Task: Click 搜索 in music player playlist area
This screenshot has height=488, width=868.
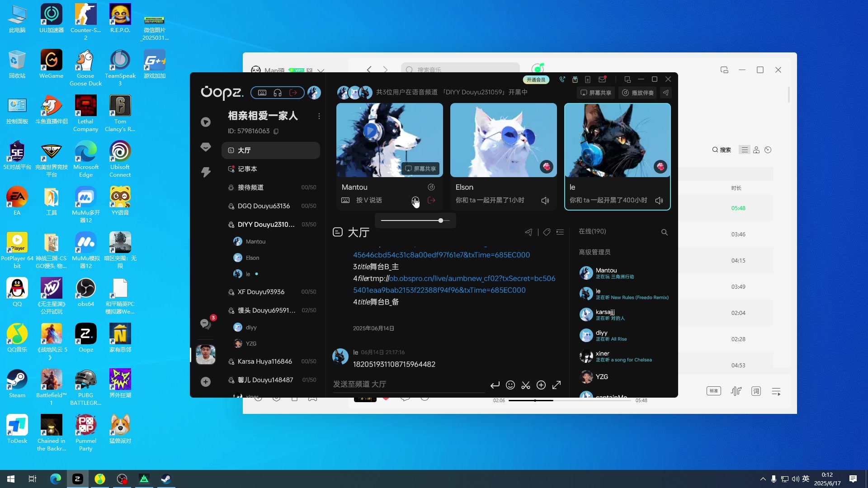Action: pyautogui.click(x=722, y=150)
